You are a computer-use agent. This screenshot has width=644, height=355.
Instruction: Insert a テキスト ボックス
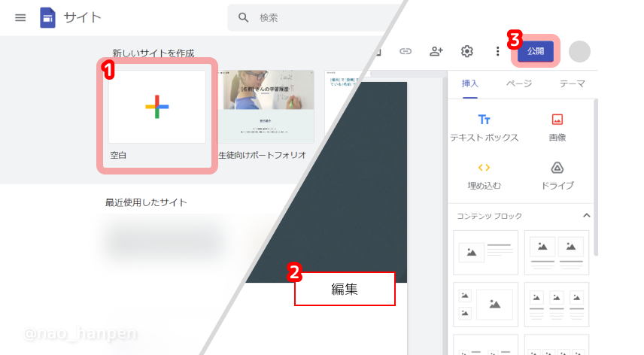coord(485,128)
